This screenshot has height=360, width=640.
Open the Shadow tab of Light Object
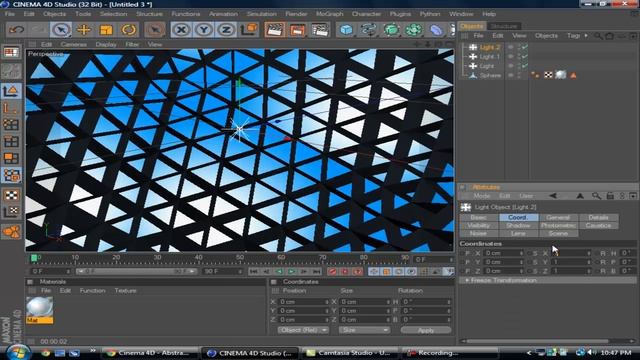click(518, 225)
